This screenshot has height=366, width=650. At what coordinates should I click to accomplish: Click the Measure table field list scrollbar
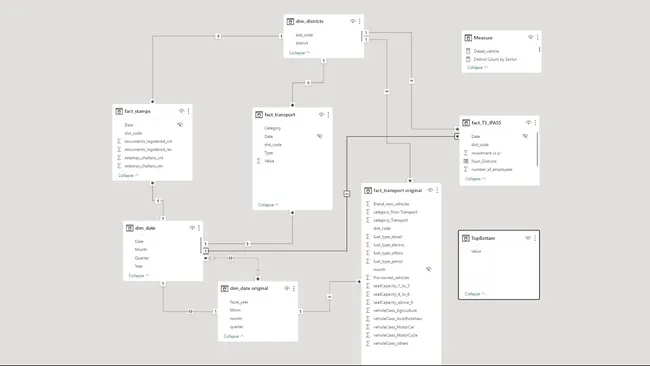pyautogui.click(x=539, y=49)
